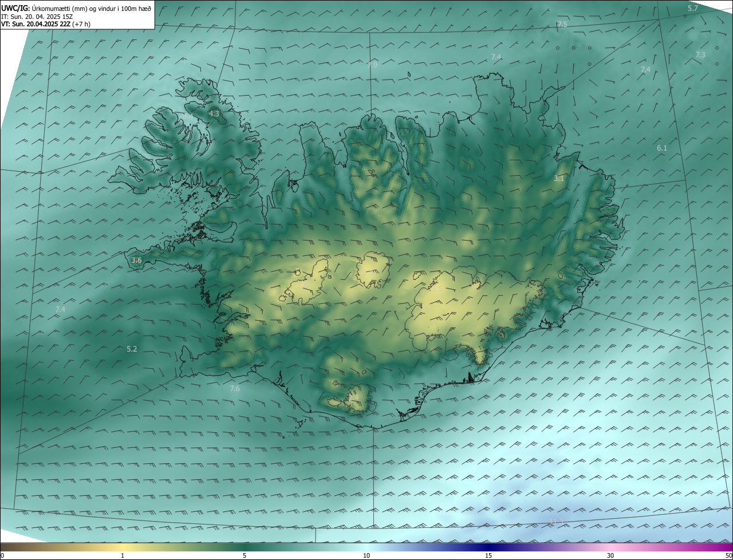Click the '10' label on the color scale
This screenshot has width=733, height=560.
coord(366,555)
